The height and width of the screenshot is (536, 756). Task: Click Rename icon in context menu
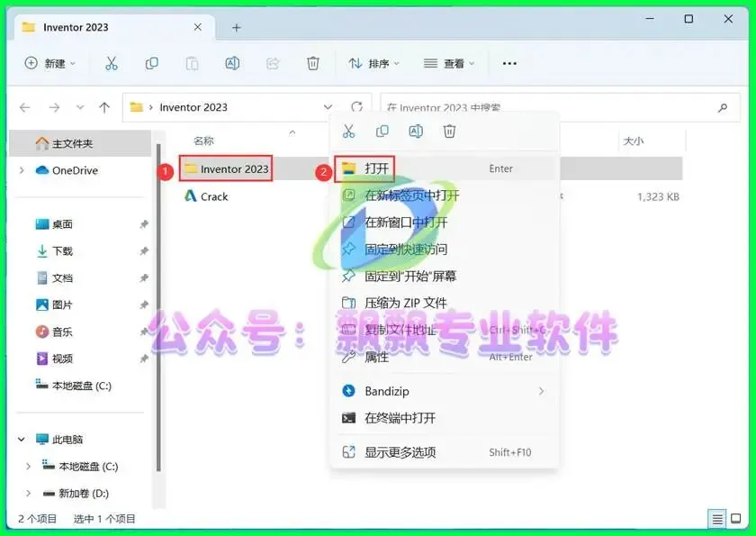416,132
